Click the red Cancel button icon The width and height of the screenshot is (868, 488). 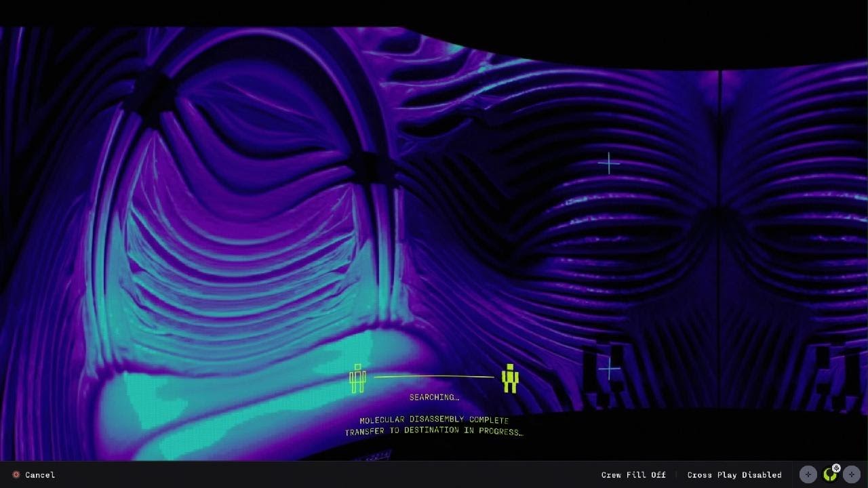[x=16, y=475]
